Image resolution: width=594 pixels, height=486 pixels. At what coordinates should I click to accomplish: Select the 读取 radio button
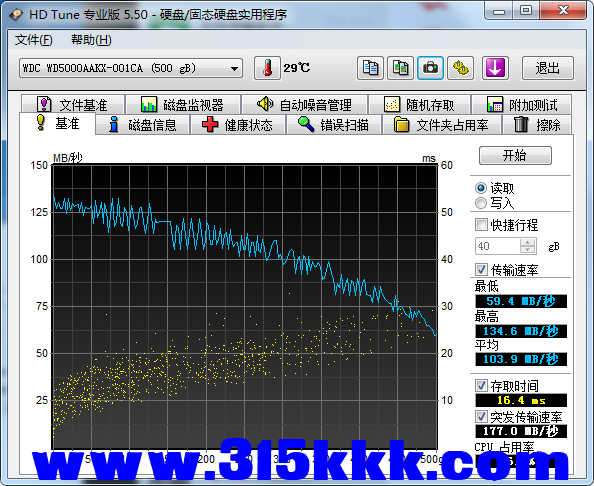point(481,188)
